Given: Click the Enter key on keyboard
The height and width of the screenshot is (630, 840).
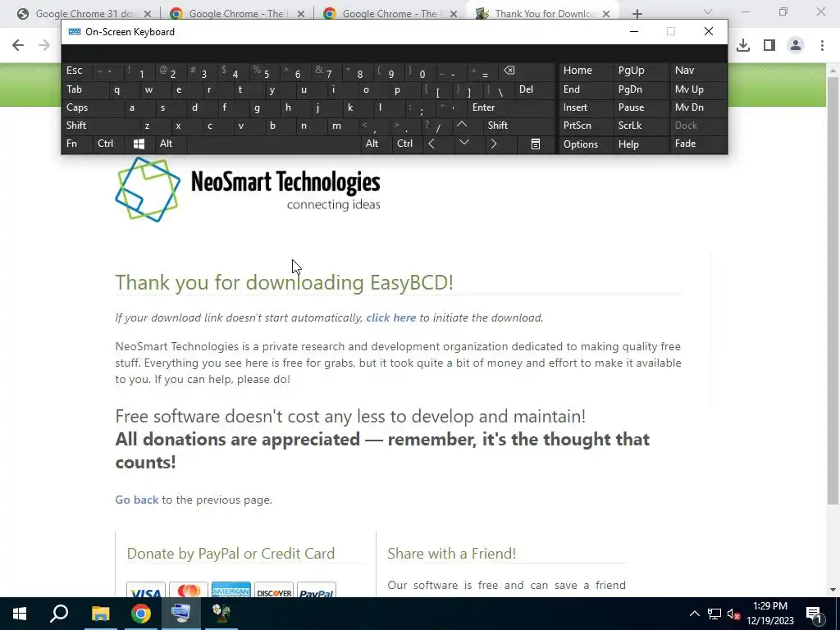Looking at the screenshot, I should [x=510, y=107].
